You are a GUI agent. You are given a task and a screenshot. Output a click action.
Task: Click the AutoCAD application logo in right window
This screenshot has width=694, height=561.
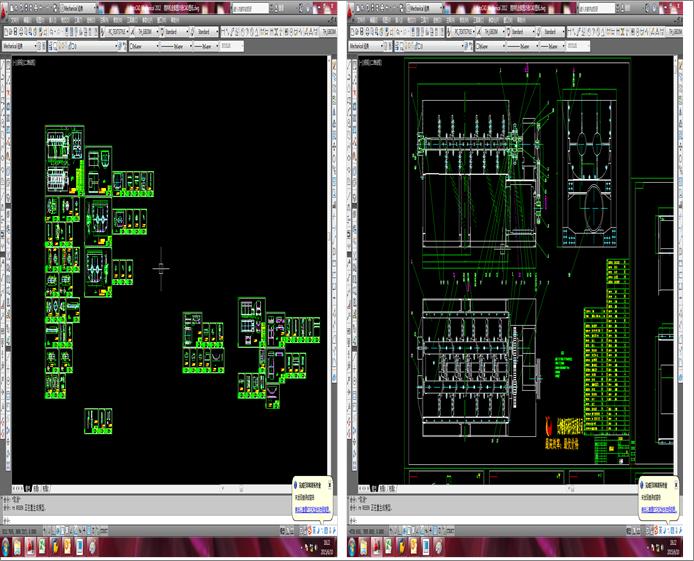point(354,8)
